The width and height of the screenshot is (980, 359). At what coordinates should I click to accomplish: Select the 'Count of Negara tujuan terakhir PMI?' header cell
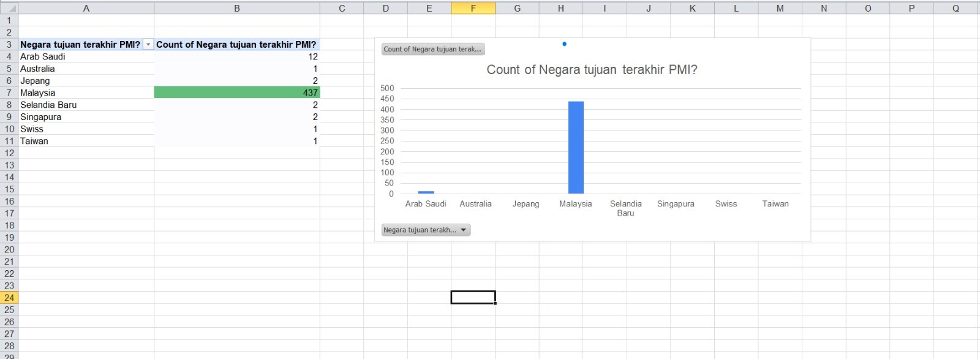point(236,45)
